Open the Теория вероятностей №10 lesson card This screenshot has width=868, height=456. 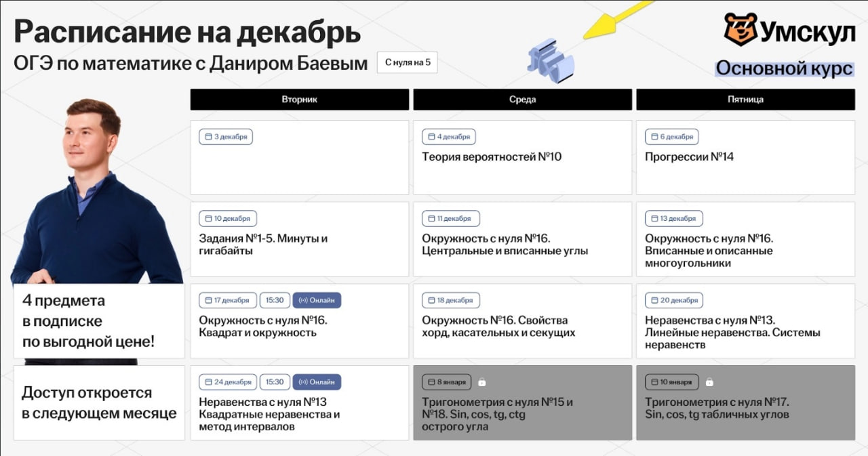(522, 157)
